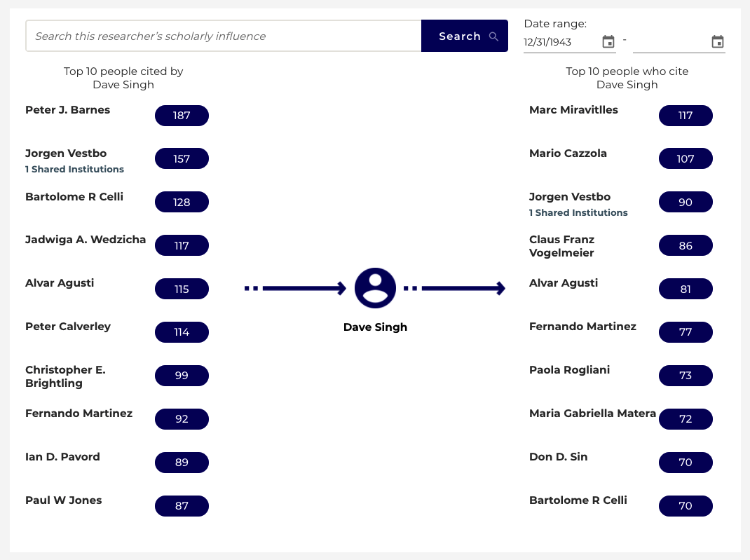This screenshot has height=560, width=750.
Task: Open Claus Franz Vogelmeier's profile
Action: coord(562,246)
